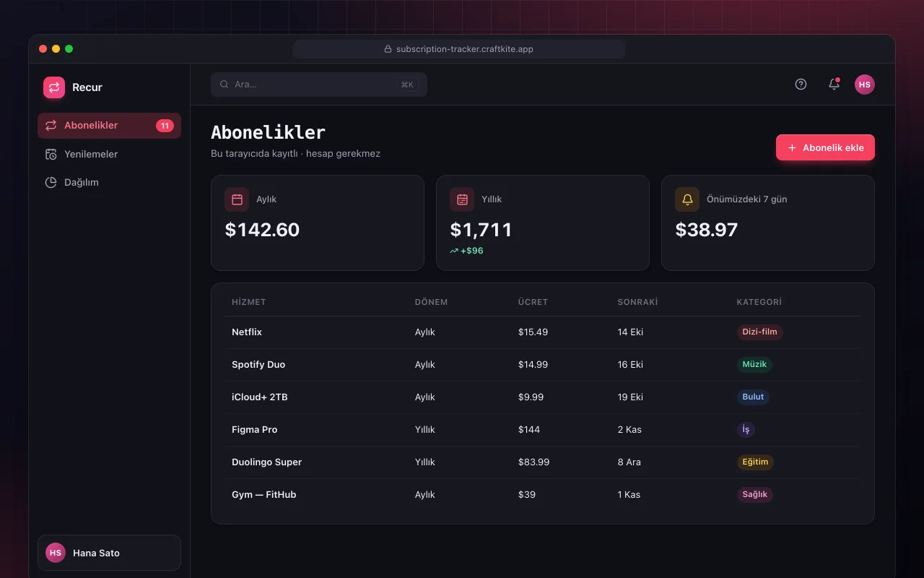This screenshot has height=578, width=924.
Task: Click the Eğitim category badge
Action: coord(755,462)
